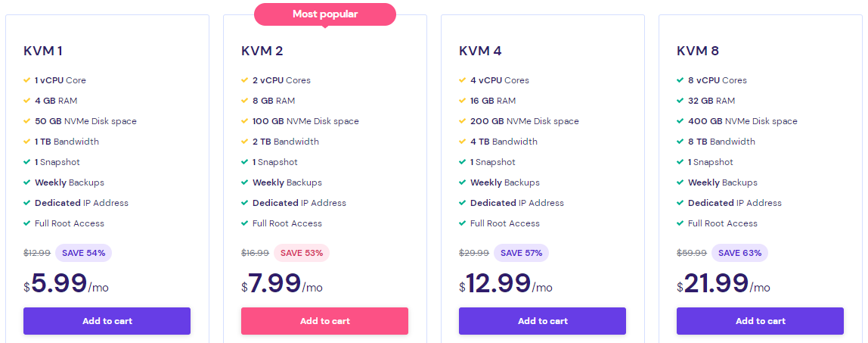Click checkmark icon beside 1 vCPU Core

click(x=27, y=80)
